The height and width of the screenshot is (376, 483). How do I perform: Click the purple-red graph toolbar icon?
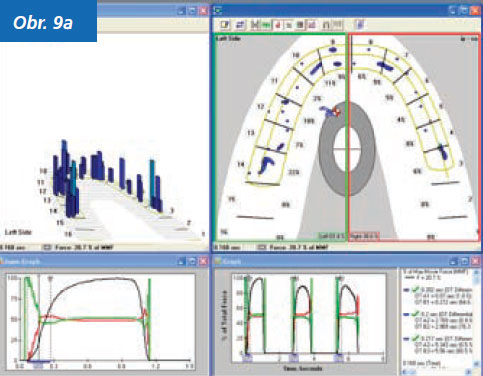point(312,25)
